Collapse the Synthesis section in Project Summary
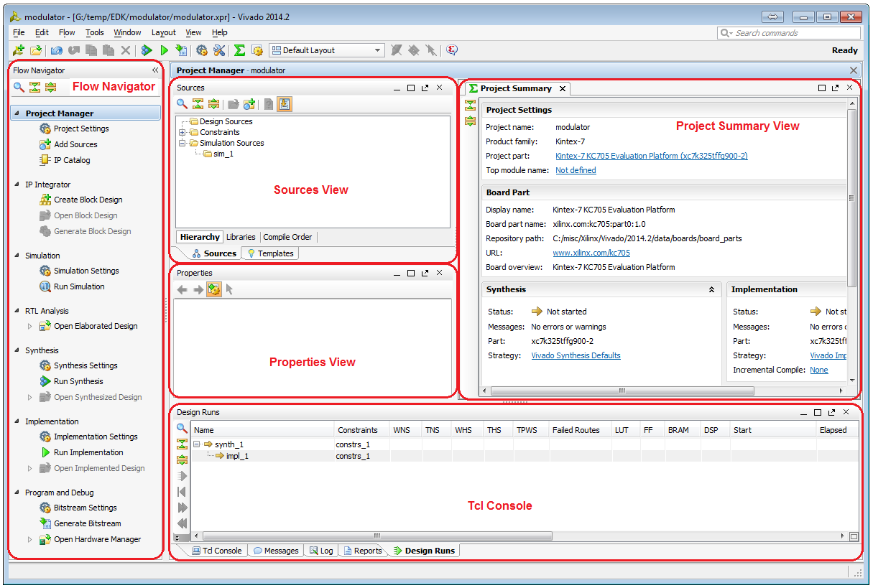This screenshot has height=588, width=873. point(711,289)
